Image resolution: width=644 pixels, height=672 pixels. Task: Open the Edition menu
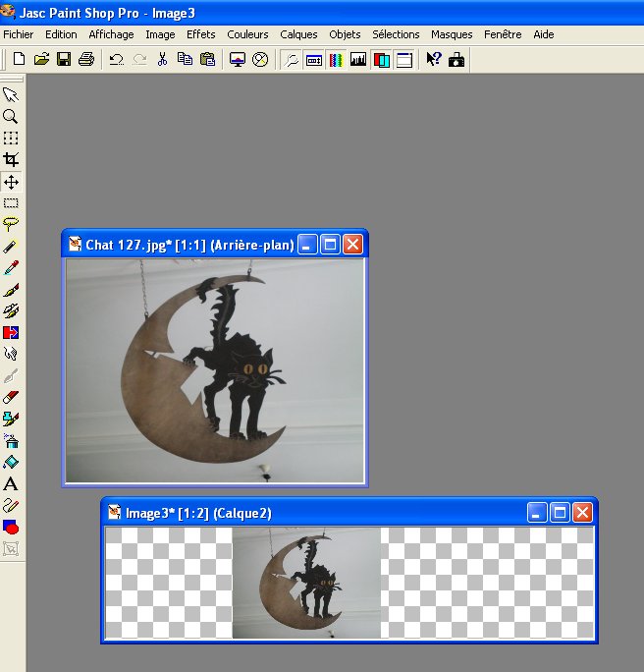(x=61, y=34)
